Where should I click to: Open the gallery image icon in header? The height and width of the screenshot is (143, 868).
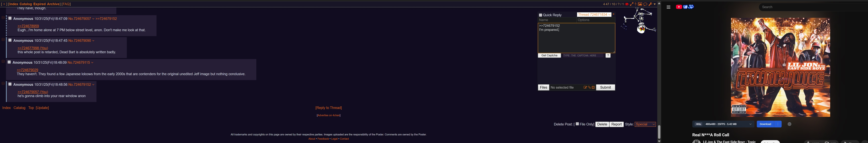(640, 4)
